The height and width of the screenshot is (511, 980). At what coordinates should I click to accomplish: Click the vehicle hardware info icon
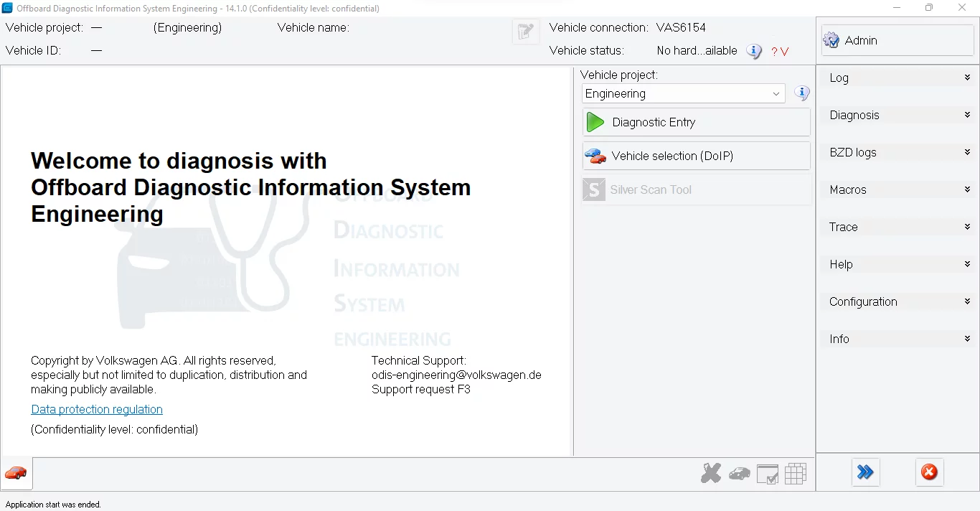point(754,51)
